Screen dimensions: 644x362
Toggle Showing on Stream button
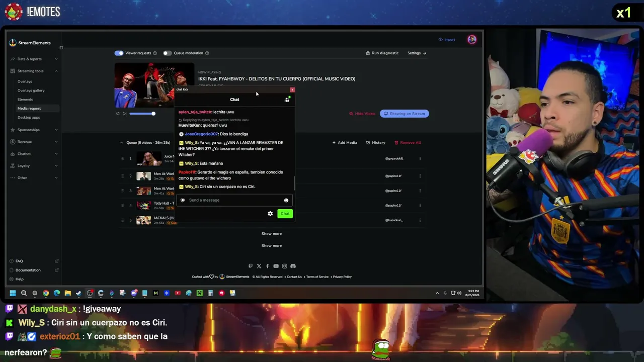pos(405,114)
